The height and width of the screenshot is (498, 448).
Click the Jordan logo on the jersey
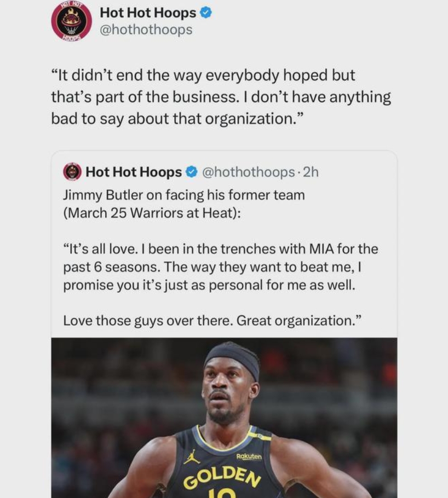pyautogui.click(x=191, y=457)
